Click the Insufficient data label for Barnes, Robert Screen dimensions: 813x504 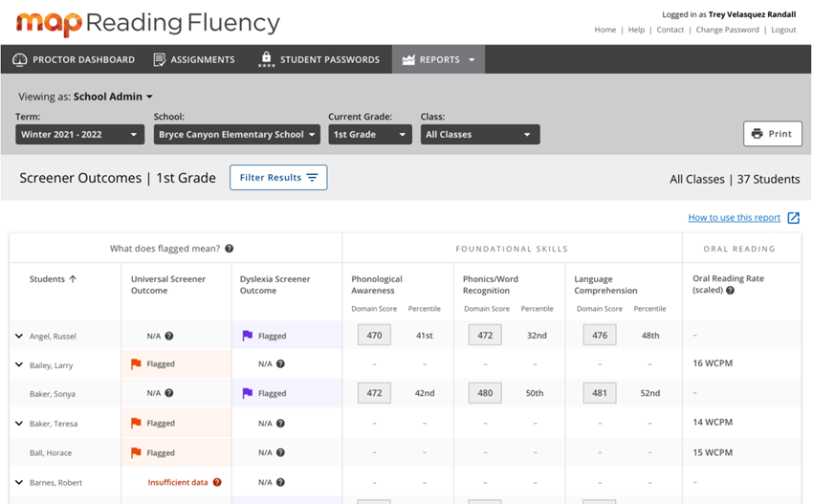coord(178,482)
